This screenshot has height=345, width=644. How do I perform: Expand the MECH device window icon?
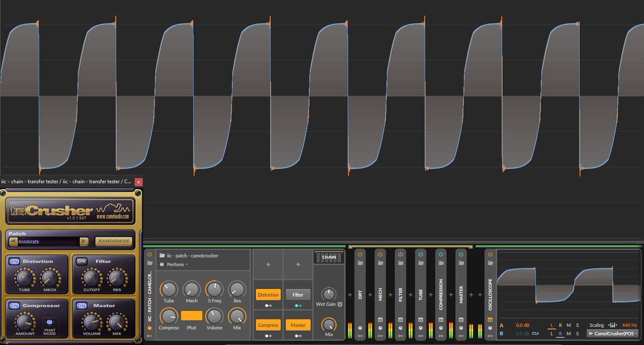click(380, 320)
